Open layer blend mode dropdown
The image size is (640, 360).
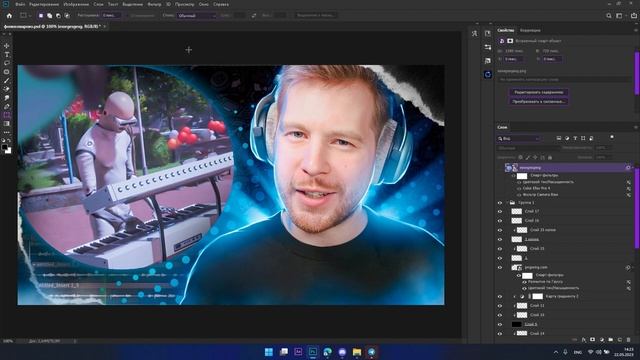tap(529, 148)
